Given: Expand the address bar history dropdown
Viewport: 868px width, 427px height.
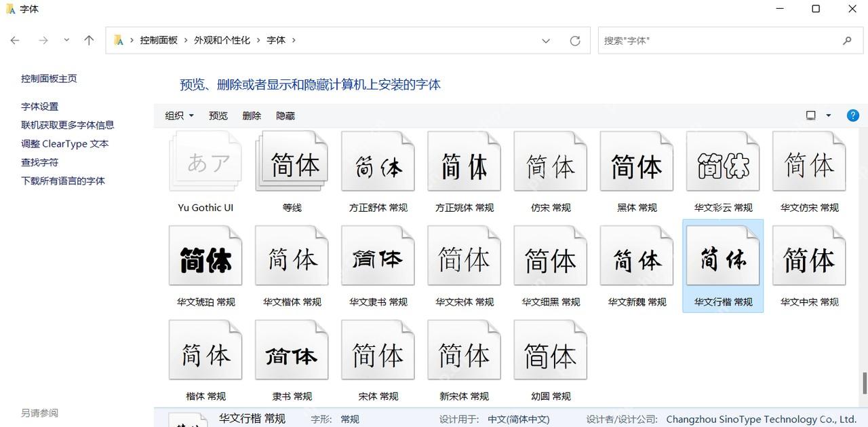Looking at the screenshot, I should (x=546, y=41).
